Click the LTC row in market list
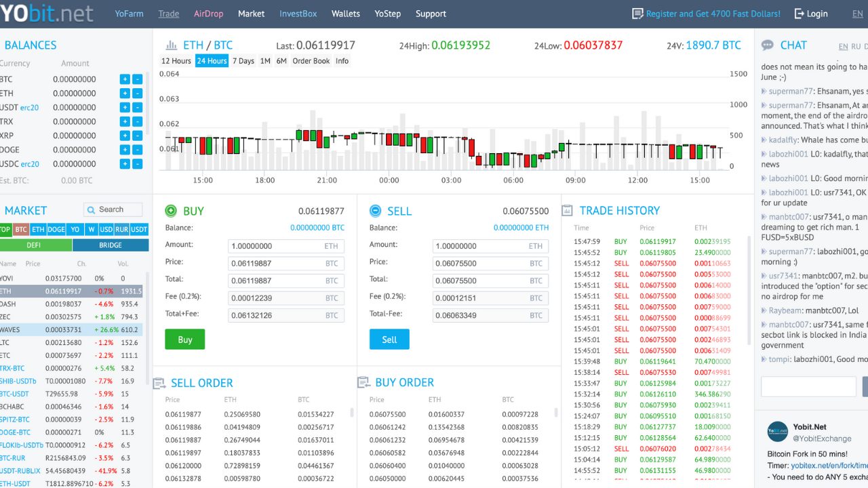The width and height of the screenshot is (868, 488). click(71, 342)
